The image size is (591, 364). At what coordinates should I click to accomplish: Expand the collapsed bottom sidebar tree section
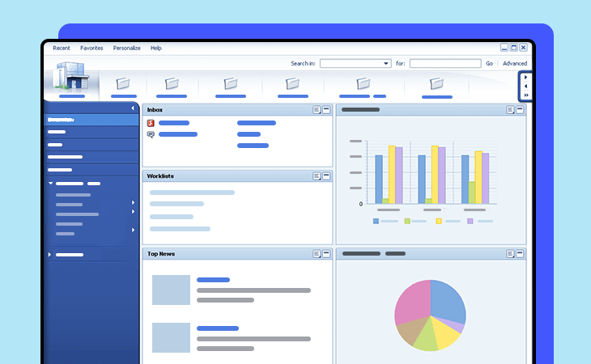point(49,255)
